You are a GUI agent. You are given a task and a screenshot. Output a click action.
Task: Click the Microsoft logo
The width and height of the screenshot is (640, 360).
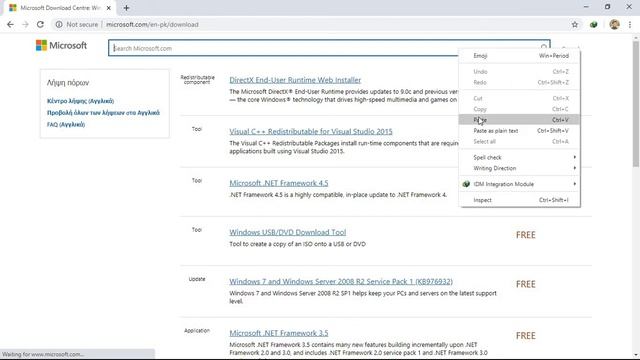pyautogui.click(x=61, y=45)
